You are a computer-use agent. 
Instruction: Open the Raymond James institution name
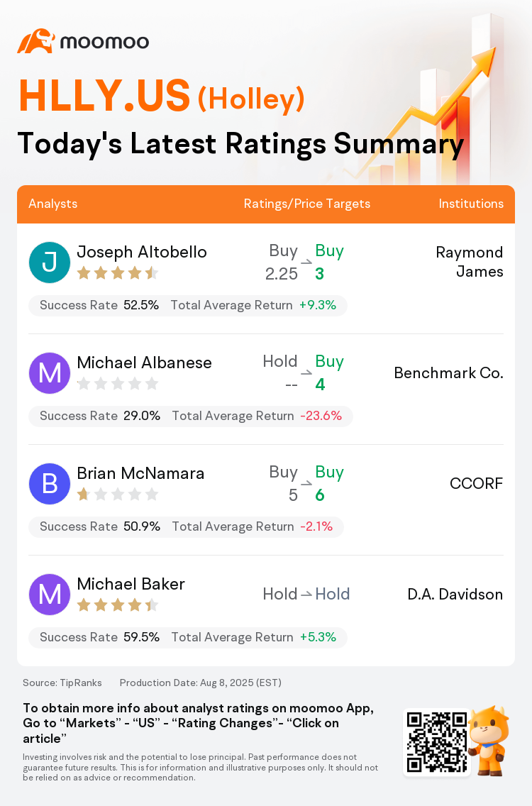pos(470,262)
